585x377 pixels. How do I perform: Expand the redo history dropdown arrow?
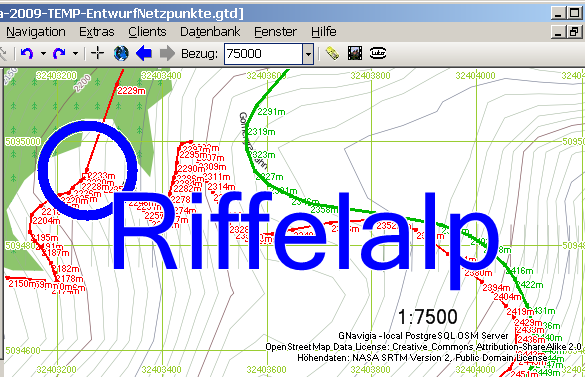[75, 54]
